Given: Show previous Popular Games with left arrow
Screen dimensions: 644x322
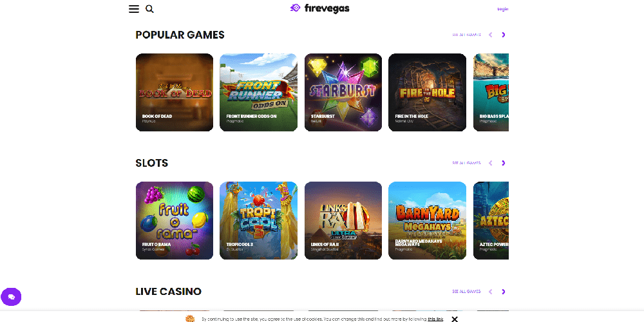Looking at the screenshot, I should coord(490,35).
